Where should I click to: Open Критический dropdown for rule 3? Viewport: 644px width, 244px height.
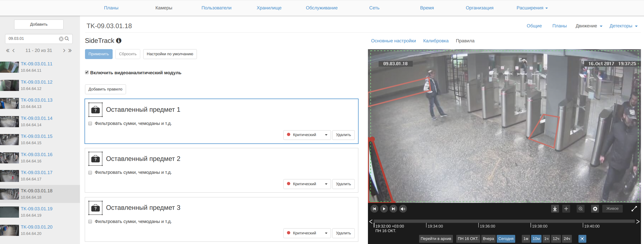[x=307, y=233]
